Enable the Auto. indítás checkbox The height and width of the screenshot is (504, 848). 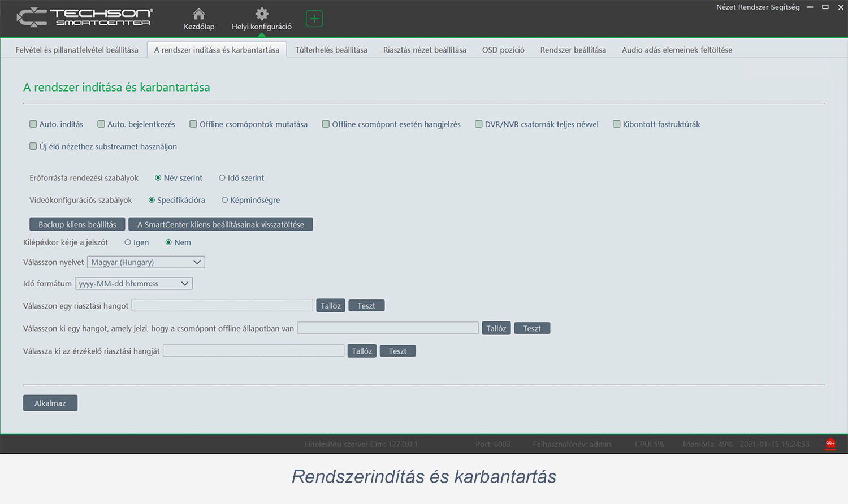(x=33, y=124)
